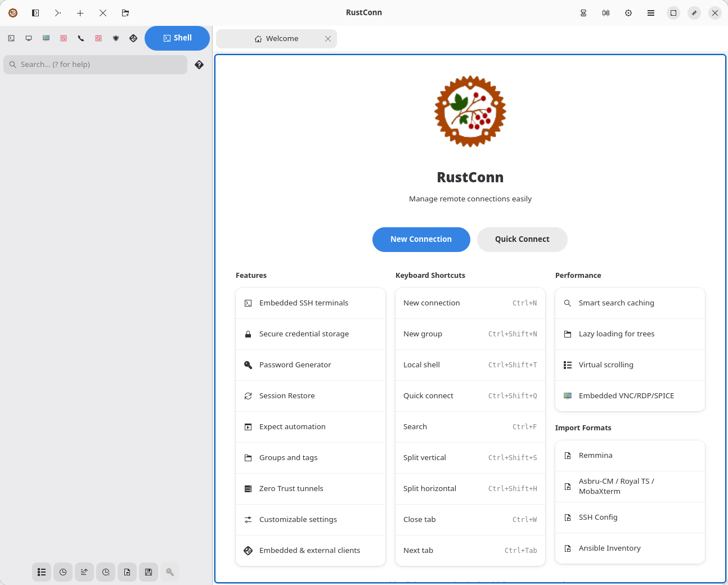Image resolution: width=728 pixels, height=585 pixels.
Task: Click the split horizontal icon in header
Action: tap(583, 13)
